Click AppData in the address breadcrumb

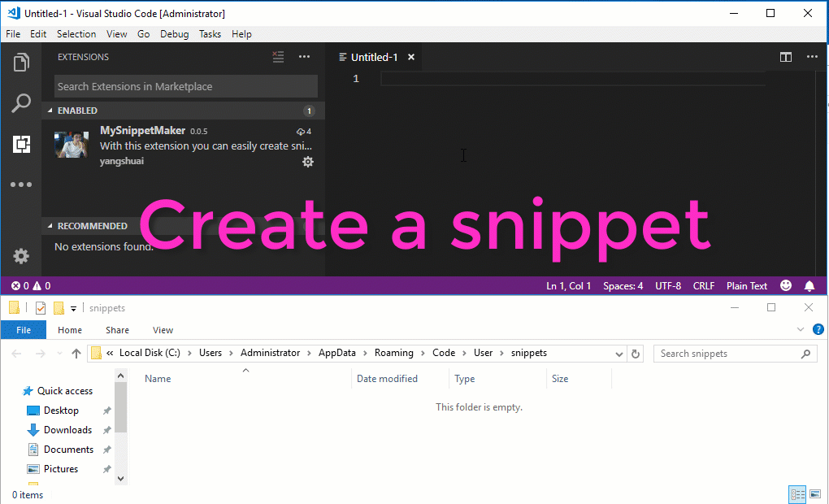click(x=336, y=353)
